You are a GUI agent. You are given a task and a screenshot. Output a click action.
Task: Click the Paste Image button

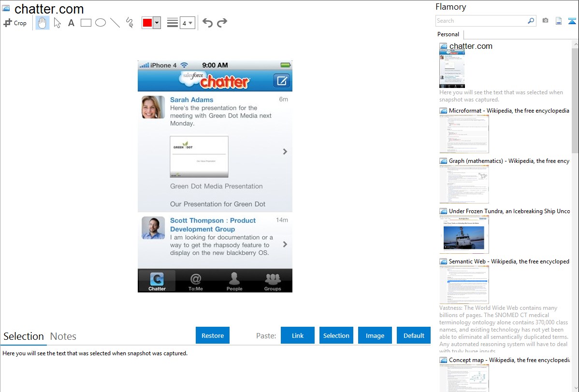375,335
